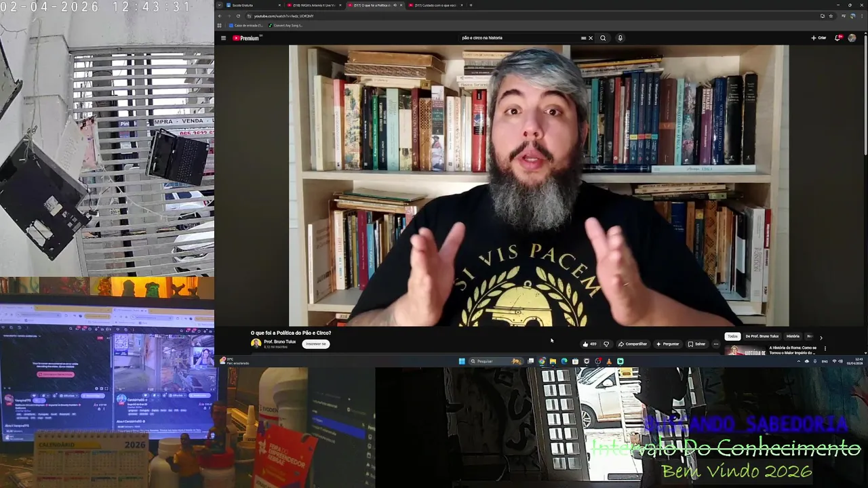Viewport: 868px width, 488px height.
Task: Click the Perguntar button
Action: coord(667,344)
